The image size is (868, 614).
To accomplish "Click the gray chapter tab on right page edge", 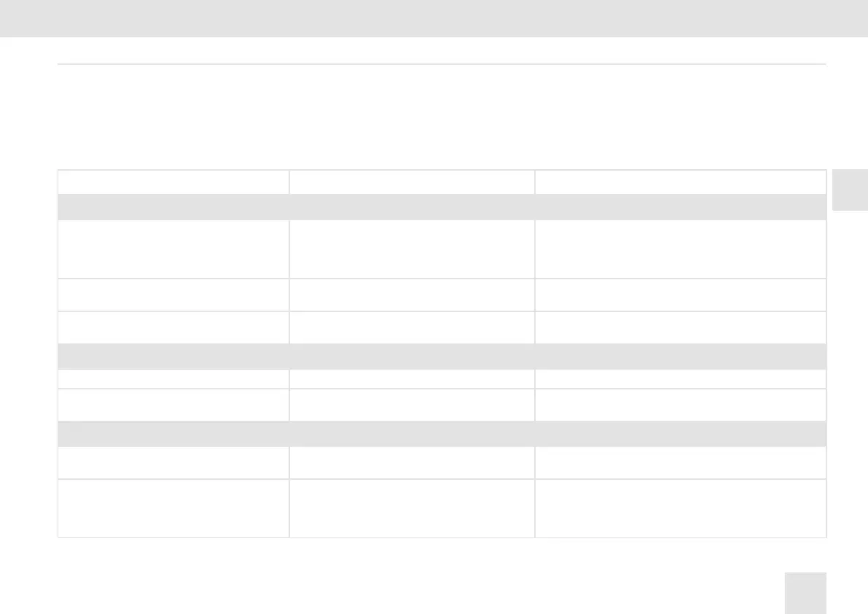I will click(x=848, y=190).
